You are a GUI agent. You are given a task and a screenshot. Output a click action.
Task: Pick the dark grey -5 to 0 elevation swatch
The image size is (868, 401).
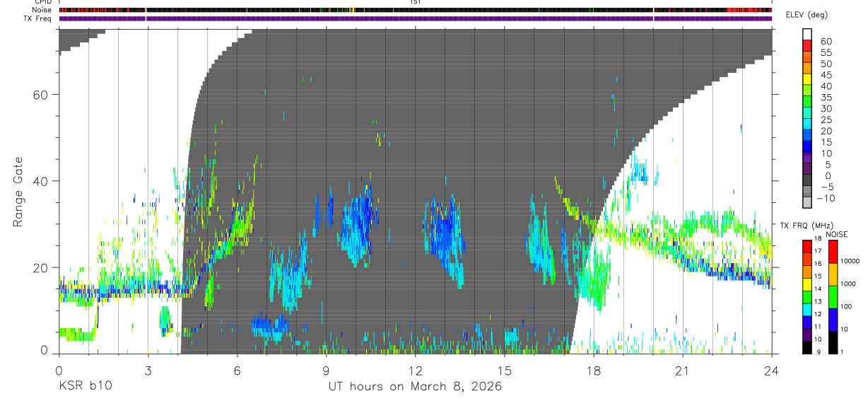click(807, 181)
